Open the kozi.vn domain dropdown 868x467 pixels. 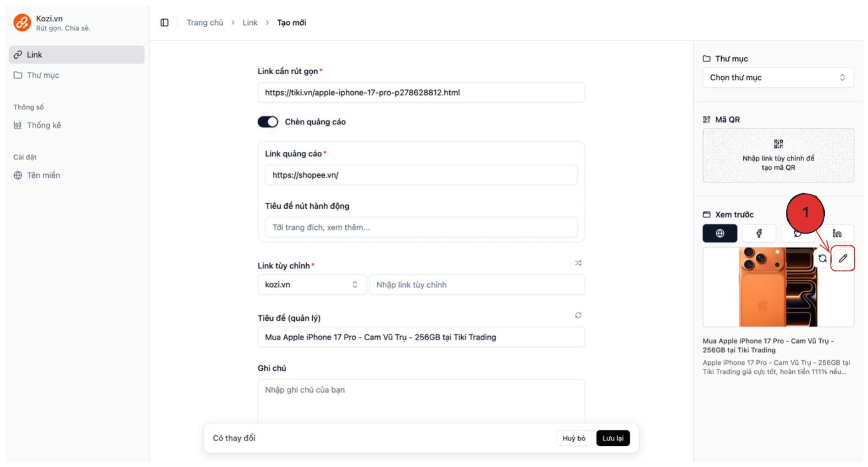click(311, 284)
